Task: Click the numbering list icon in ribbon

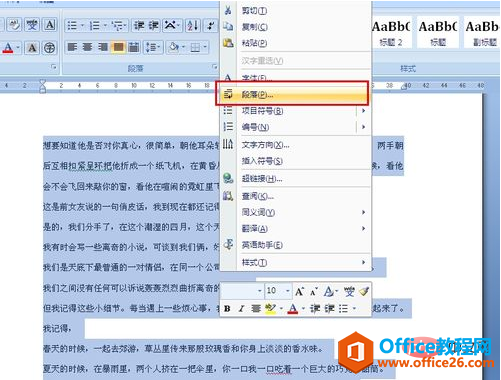Action: pyautogui.click(x=95, y=25)
